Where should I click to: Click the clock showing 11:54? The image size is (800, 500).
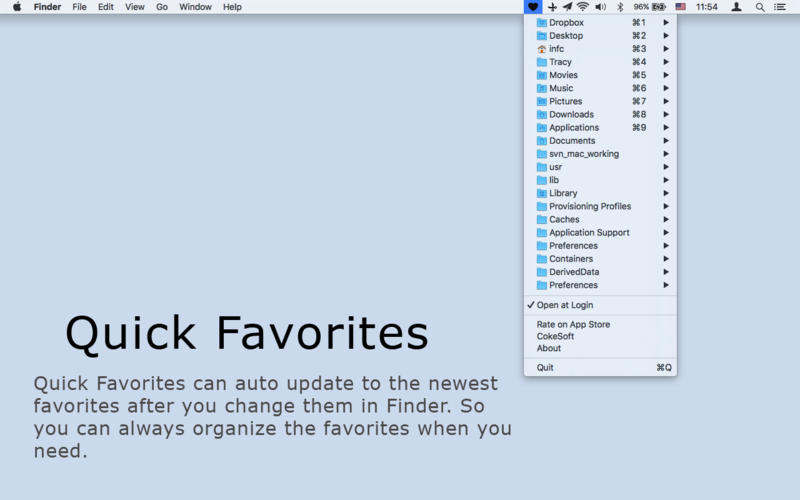pos(706,7)
